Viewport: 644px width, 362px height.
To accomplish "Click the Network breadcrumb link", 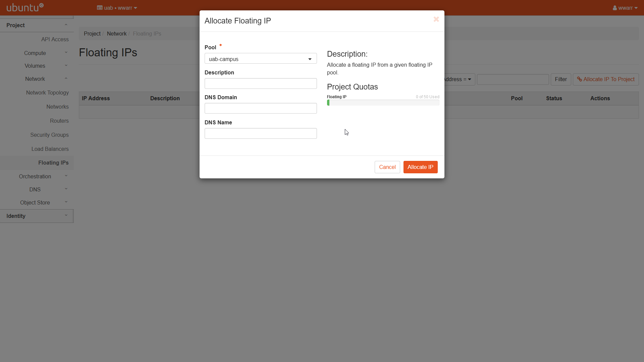I will (x=117, y=34).
